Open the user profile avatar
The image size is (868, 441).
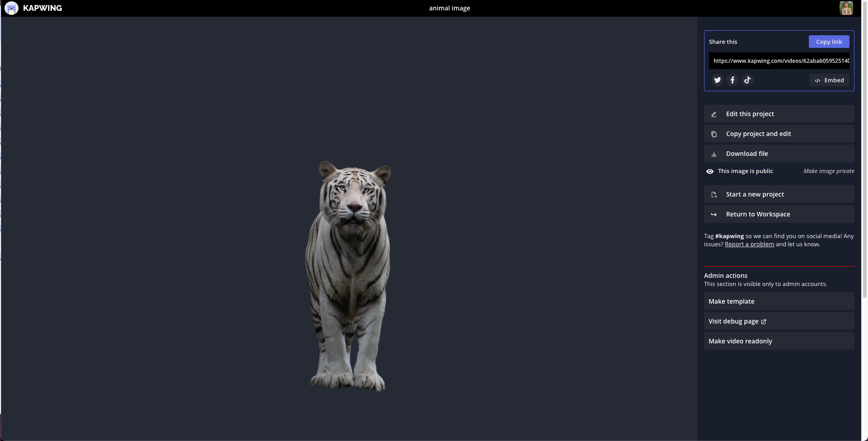point(846,8)
